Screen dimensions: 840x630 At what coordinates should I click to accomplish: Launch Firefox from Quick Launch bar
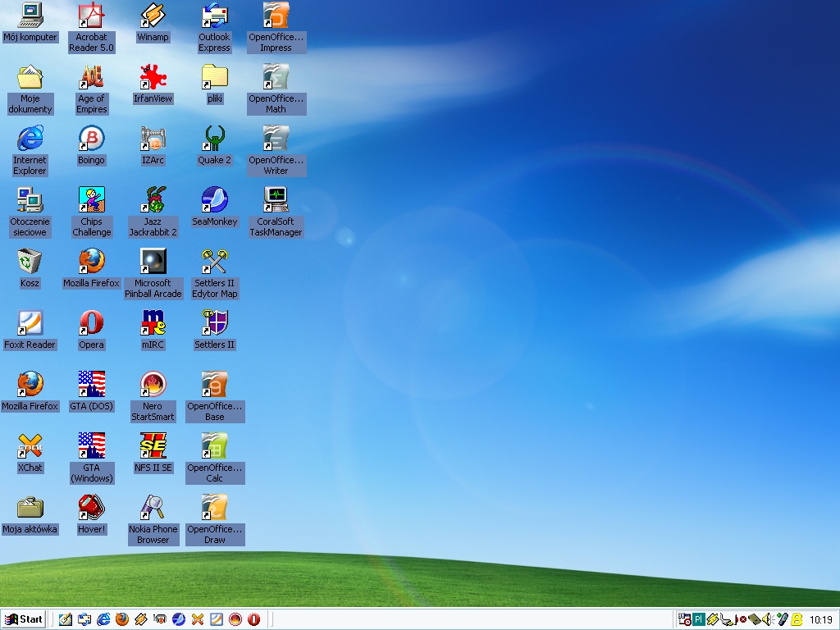click(122, 620)
